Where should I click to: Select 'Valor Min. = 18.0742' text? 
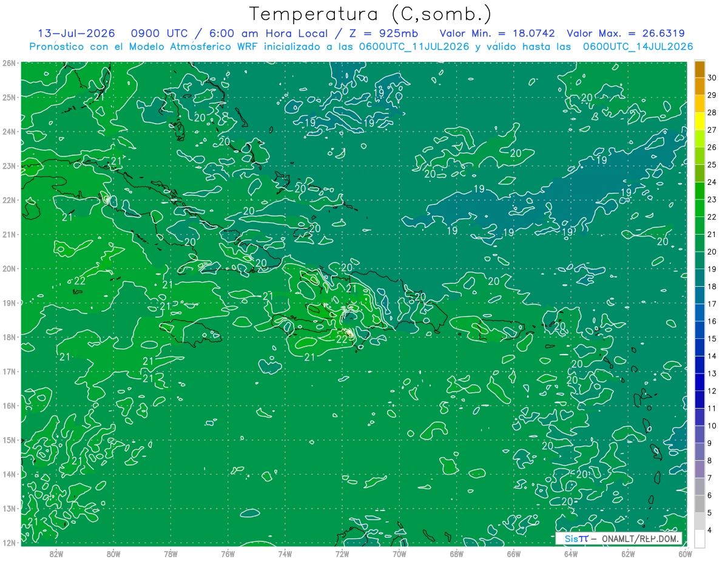[x=497, y=33]
